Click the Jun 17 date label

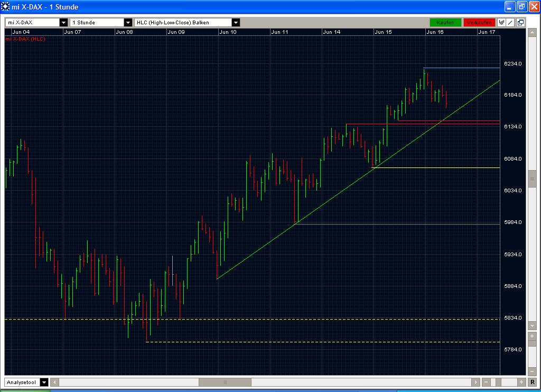487,32
